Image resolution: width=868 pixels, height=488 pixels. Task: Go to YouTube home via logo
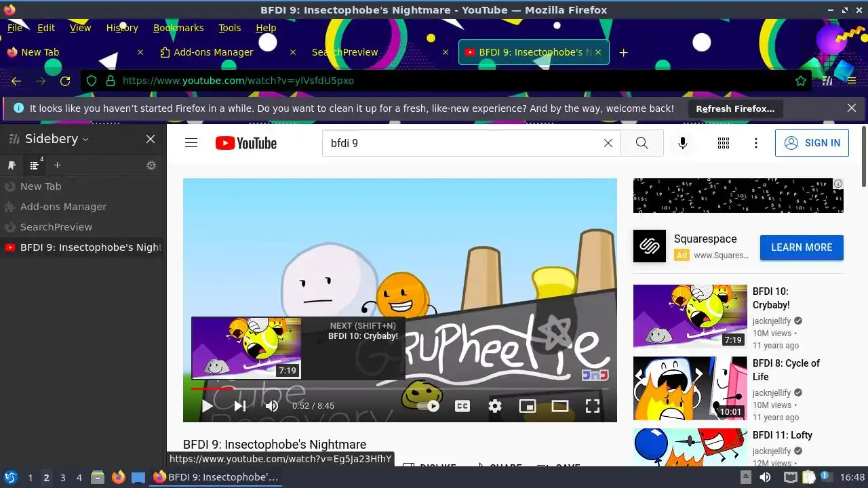click(x=246, y=143)
